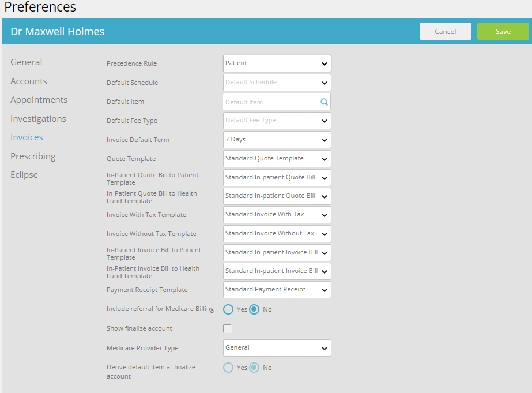532x393 pixels.
Task: Open the Precedence Rule dropdown
Action: [x=277, y=63]
